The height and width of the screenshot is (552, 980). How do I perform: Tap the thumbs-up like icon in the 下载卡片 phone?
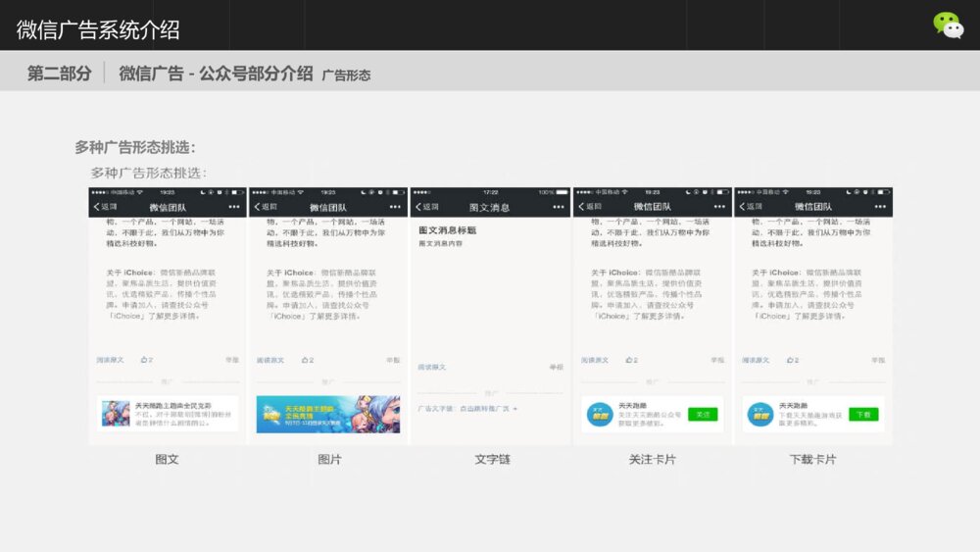[x=790, y=360]
